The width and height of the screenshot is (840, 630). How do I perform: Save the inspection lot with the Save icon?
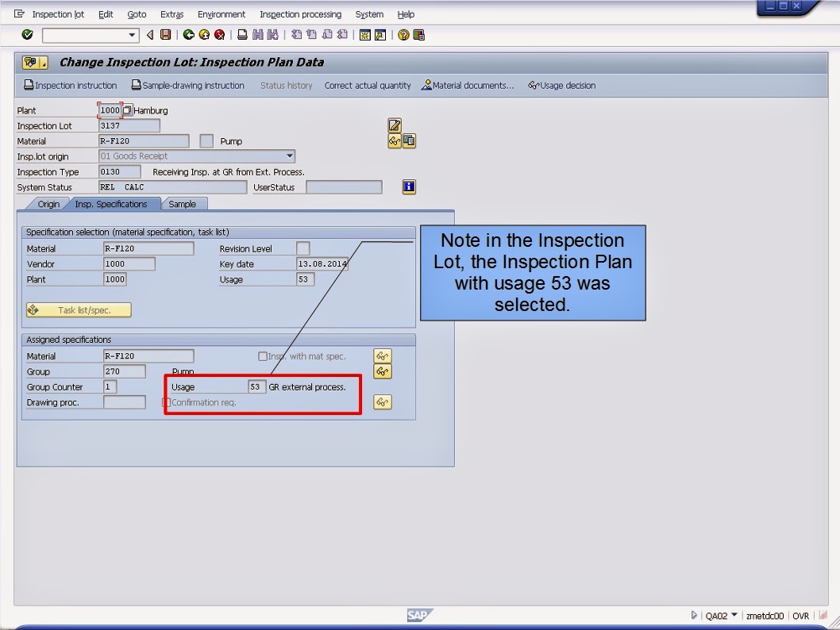coord(165,35)
